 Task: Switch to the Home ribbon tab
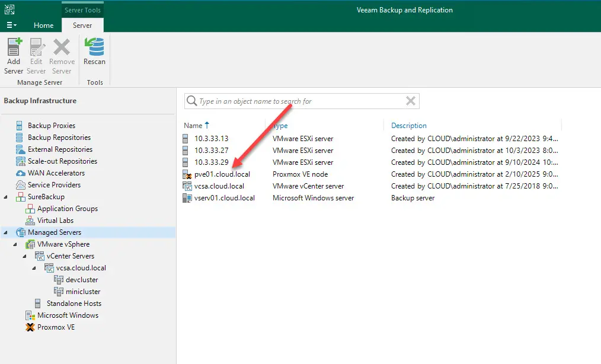[x=43, y=25]
